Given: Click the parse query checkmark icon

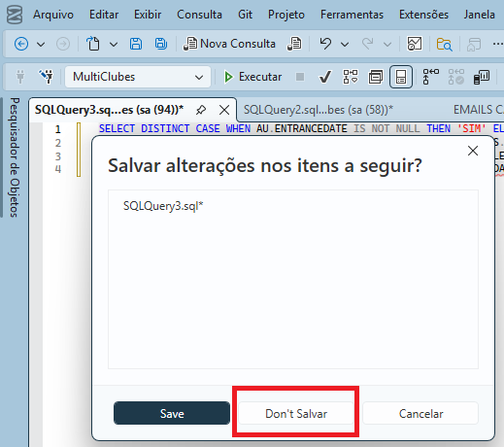Looking at the screenshot, I should coord(325,77).
